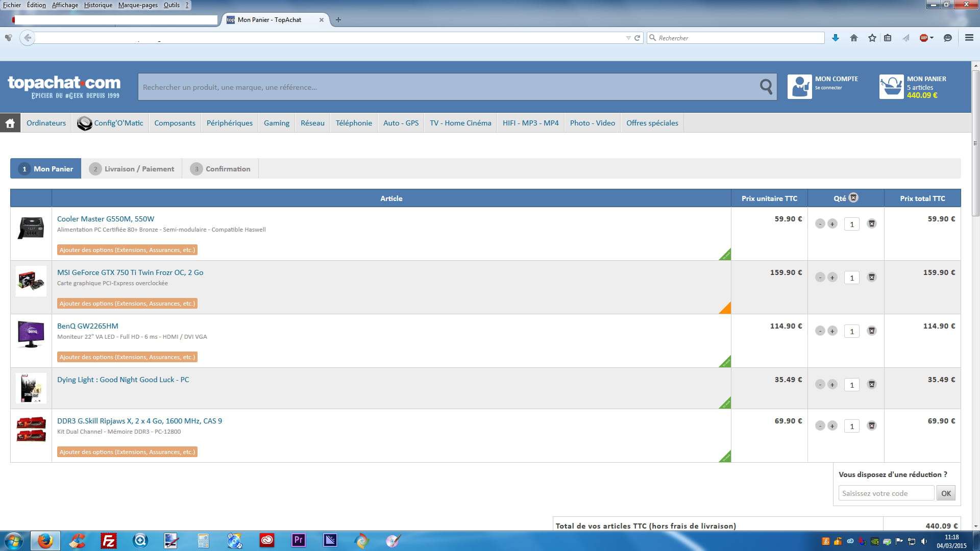Open URL bar history dropdown arrow
980x551 pixels.
tap(628, 38)
